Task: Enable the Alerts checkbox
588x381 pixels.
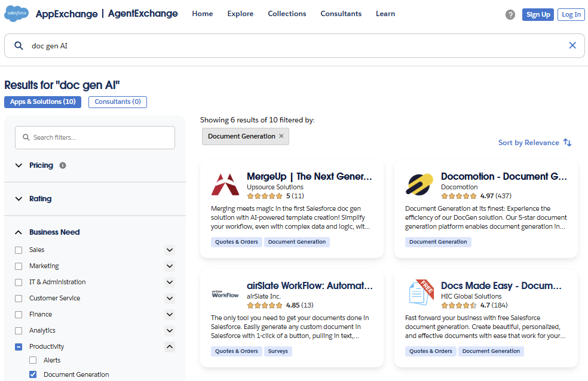Action: click(x=33, y=360)
